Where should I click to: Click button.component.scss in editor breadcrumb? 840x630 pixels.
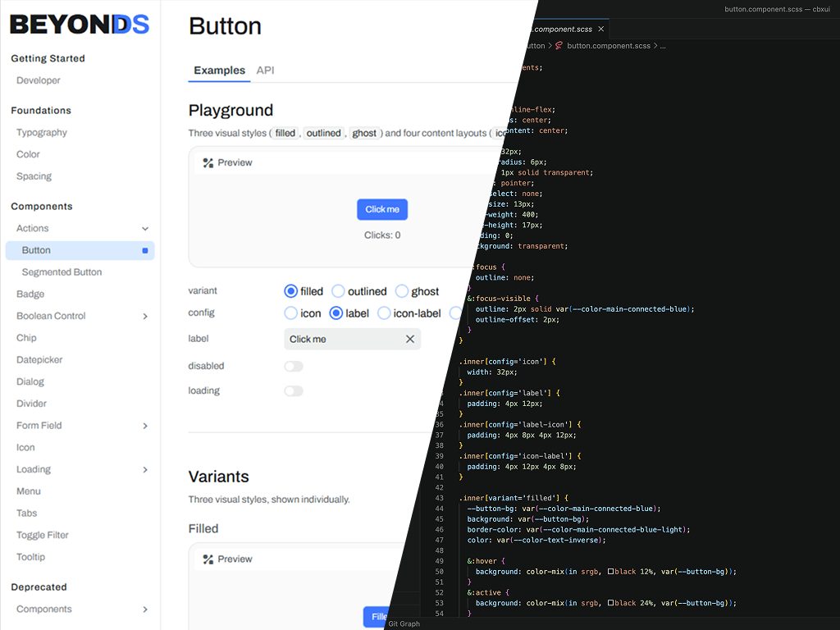(x=609, y=46)
